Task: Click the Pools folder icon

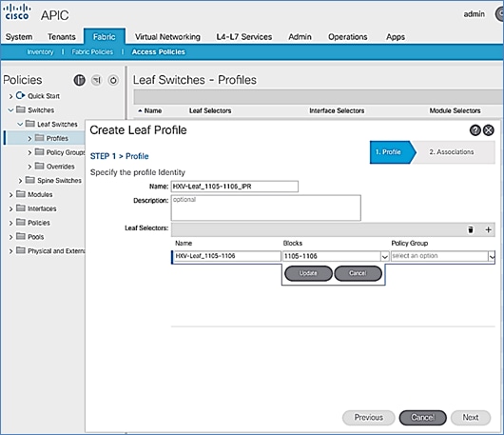Action: [21, 236]
